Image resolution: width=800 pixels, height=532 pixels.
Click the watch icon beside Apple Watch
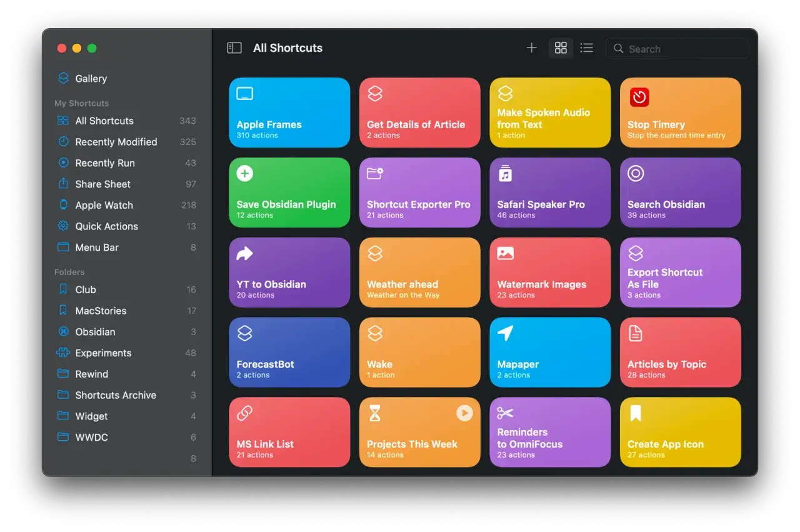[63, 204]
